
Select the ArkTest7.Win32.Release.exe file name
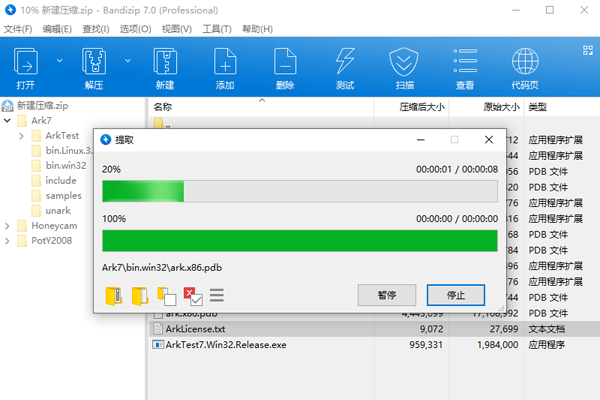pyautogui.click(x=226, y=345)
